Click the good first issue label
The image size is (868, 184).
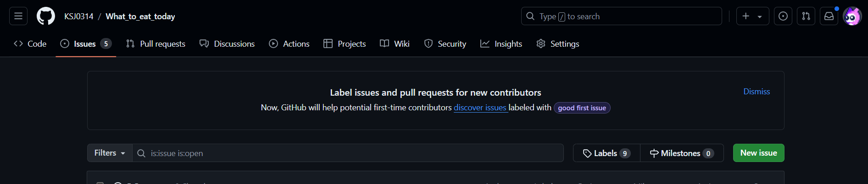[582, 108]
